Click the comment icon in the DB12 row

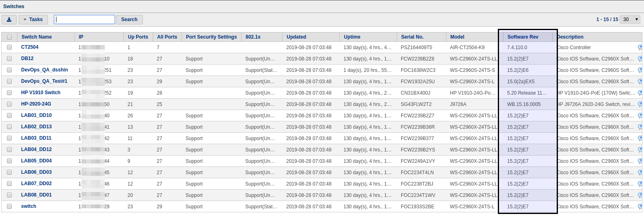(640, 59)
